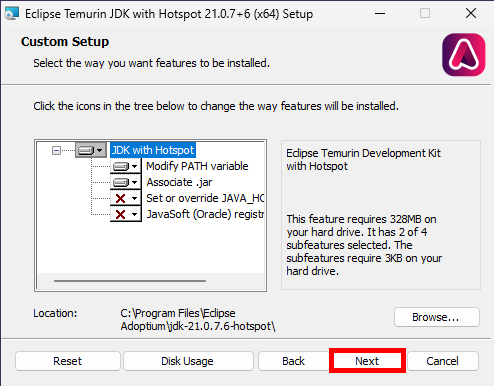Cancel the Temurin JDK setup
The image size is (494, 386).
point(443,361)
